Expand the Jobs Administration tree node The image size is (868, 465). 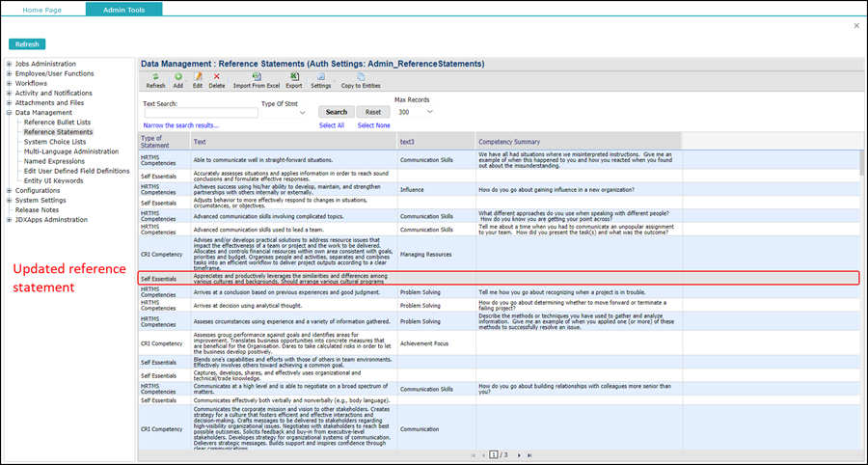pyautogui.click(x=10, y=64)
